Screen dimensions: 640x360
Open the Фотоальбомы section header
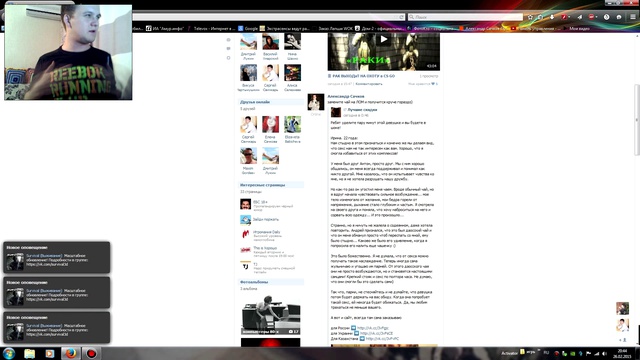[x=271, y=282]
